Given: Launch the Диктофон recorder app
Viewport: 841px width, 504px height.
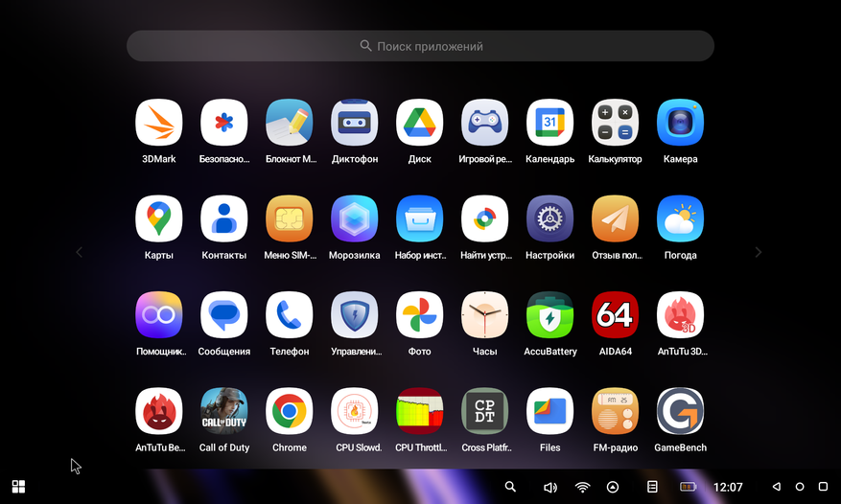Looking at the screenshot, I should pyautogui.click(x=355, y=123).
